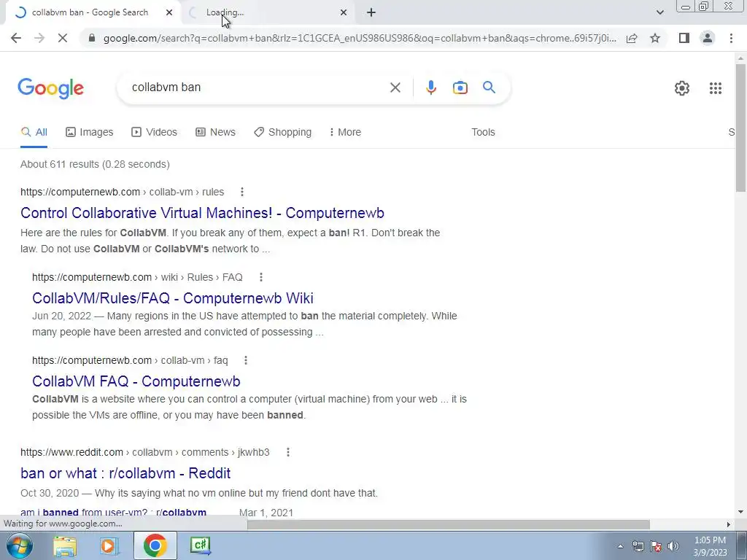This screenshot has width=747, height=560.
Task: Open the C# app on taskbar
Action: pos(200,545)
